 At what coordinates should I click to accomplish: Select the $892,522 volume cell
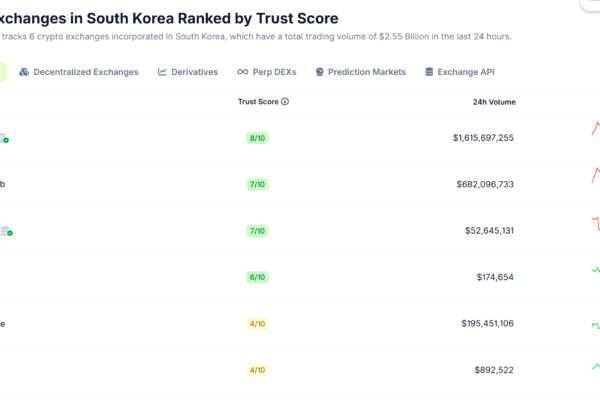[x=494, y=370]
